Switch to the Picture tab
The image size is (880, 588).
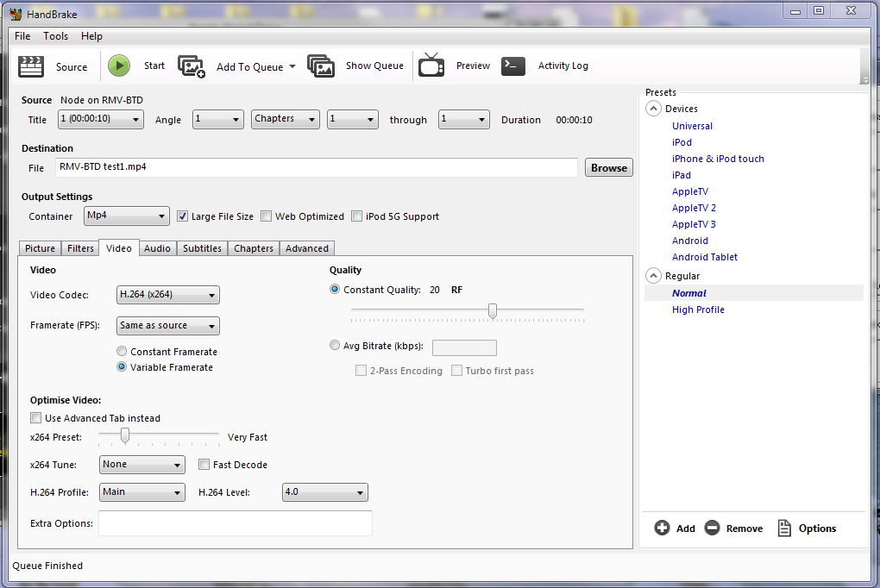point(40,248)
